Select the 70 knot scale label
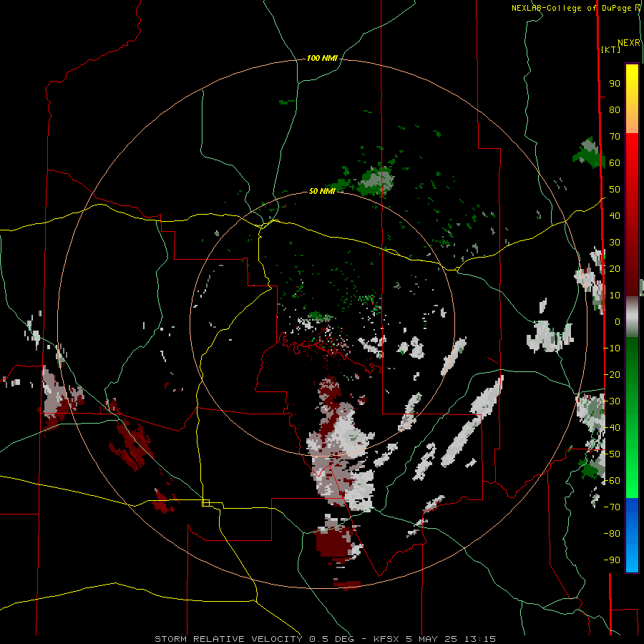 [615, 137]
